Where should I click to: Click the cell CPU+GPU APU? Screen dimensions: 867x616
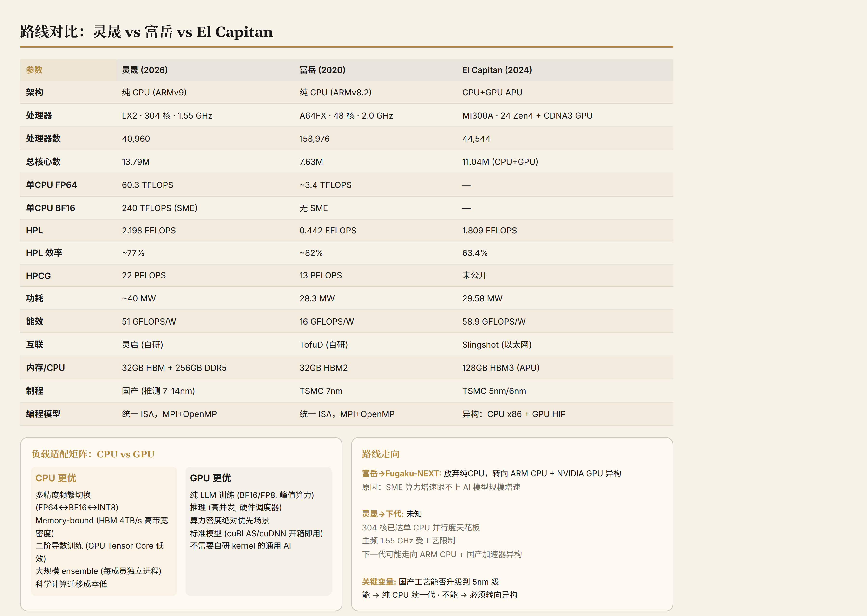point(492,93)
